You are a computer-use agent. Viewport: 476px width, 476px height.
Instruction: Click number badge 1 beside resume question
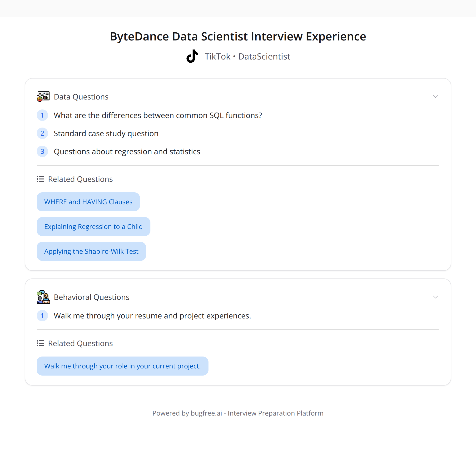point(42,316)
